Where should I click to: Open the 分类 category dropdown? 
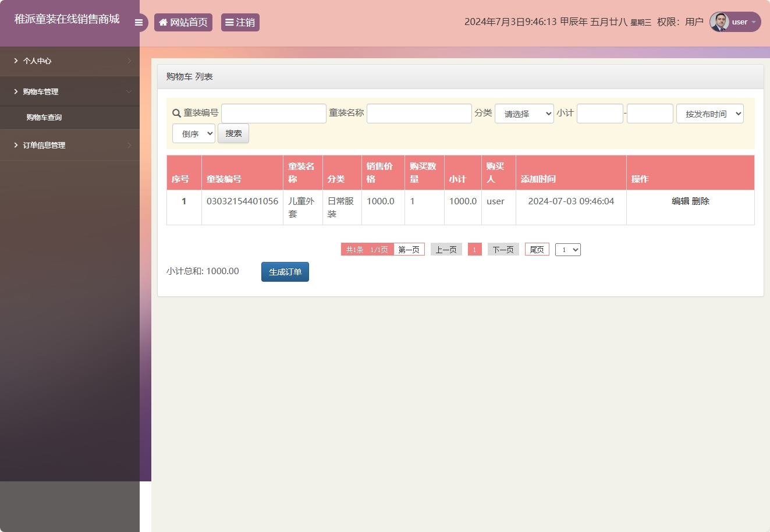tap(524, 114)
